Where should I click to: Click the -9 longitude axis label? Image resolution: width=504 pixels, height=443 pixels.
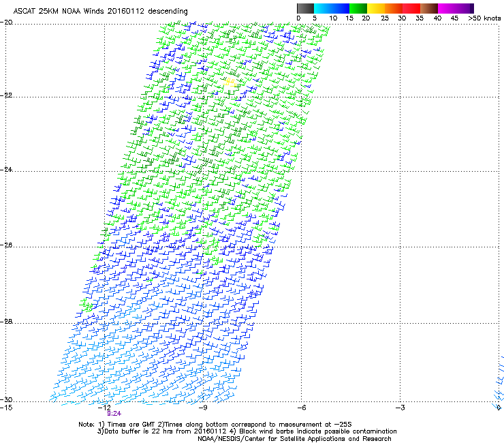coord(202,408)
